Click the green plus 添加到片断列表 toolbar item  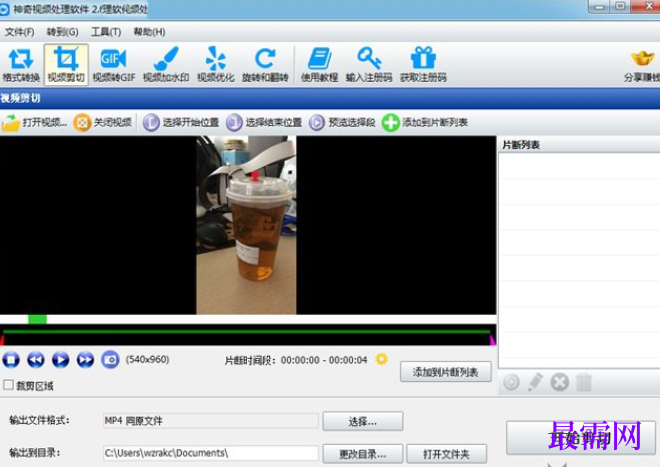pyautogui.click(x=425, y=123)
